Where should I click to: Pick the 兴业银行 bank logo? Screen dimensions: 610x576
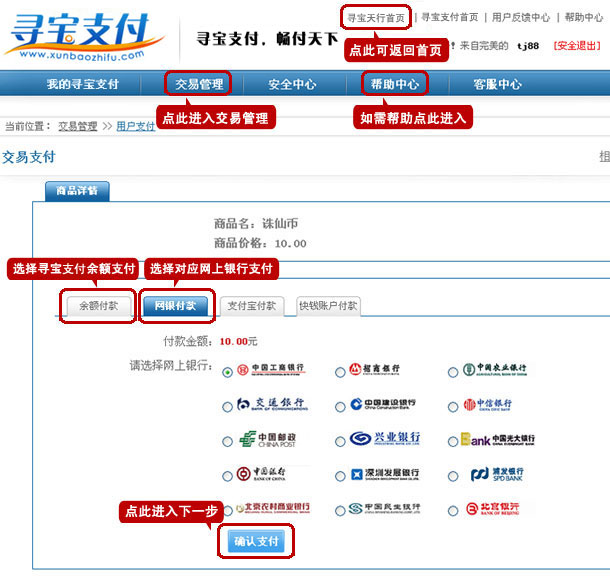coord(385,440)
